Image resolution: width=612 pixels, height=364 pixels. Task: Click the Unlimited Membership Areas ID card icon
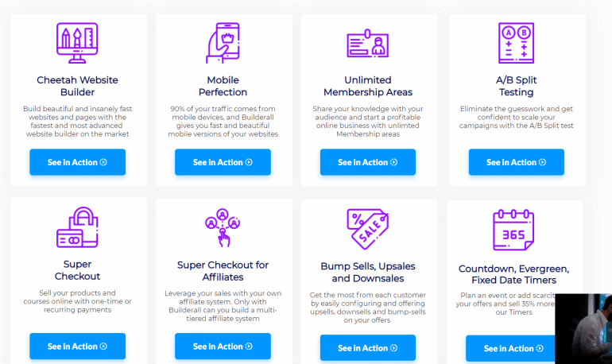click(x=368, y=43)
